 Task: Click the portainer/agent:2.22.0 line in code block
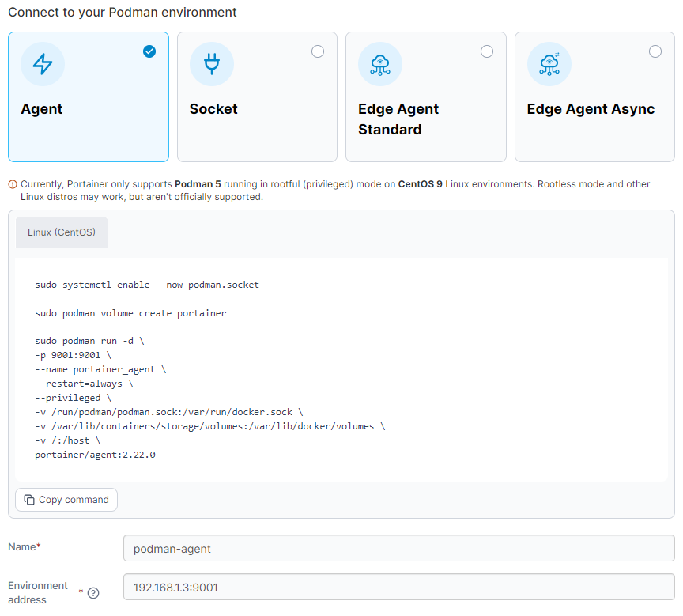pyautogui.click(x=95, y=455)
